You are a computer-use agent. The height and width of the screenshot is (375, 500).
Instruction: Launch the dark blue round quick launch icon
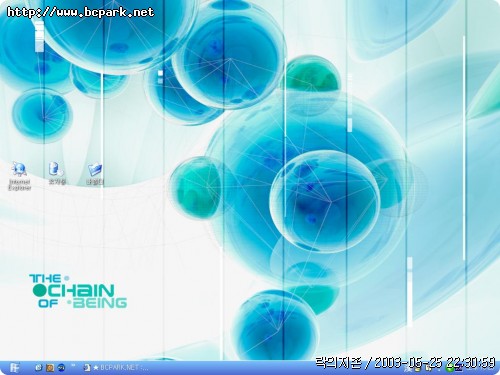[x=61, y=368]
